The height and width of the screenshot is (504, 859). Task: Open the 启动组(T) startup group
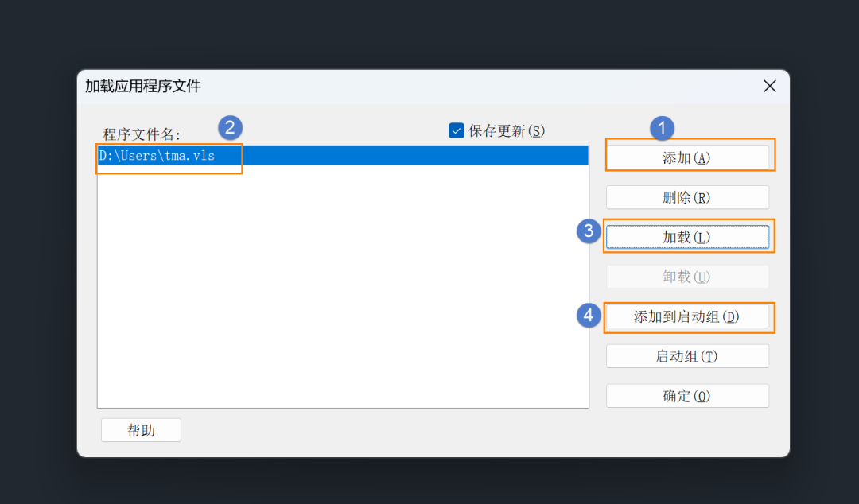pyautogui.click(x=687, y=356)
